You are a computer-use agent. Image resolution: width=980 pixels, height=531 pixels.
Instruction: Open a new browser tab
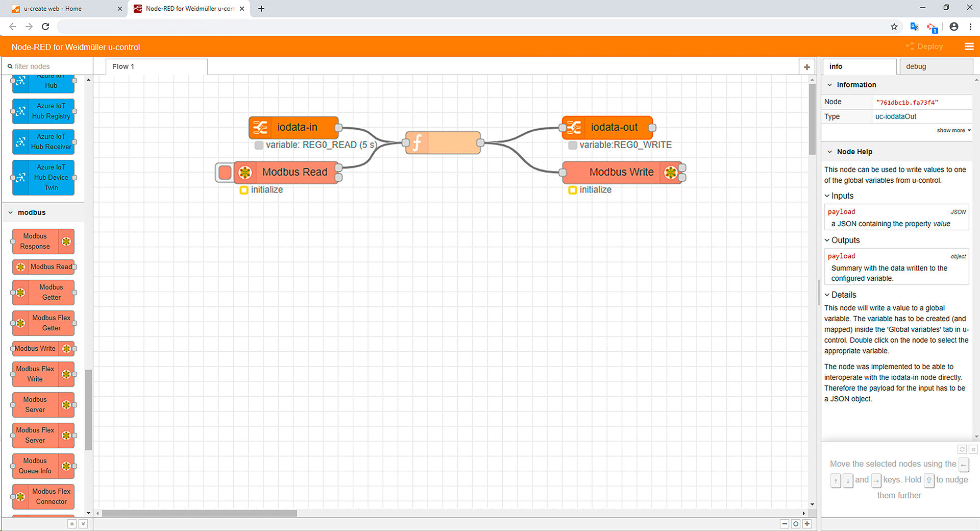[x=261, y=9]
